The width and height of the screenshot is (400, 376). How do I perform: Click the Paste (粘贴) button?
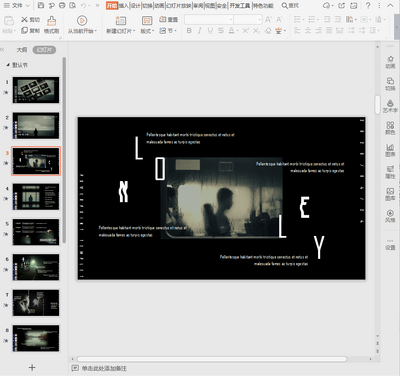[x=9, y=24]
